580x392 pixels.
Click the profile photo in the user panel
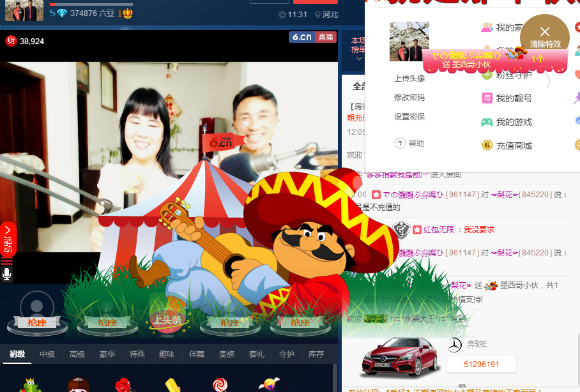[x=409, y=41]
